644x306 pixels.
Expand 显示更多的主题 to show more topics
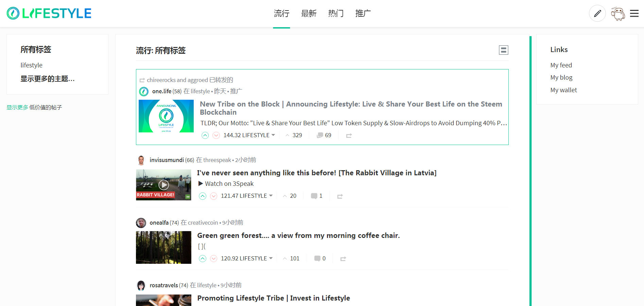click(x=48, y=79)
